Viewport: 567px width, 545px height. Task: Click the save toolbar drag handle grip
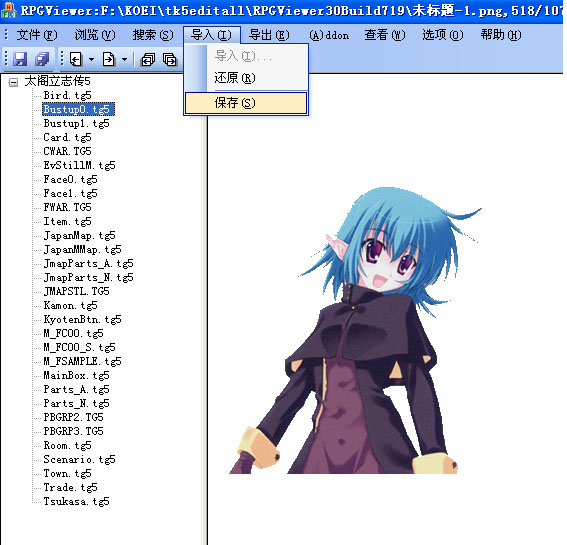click(6, 59)
